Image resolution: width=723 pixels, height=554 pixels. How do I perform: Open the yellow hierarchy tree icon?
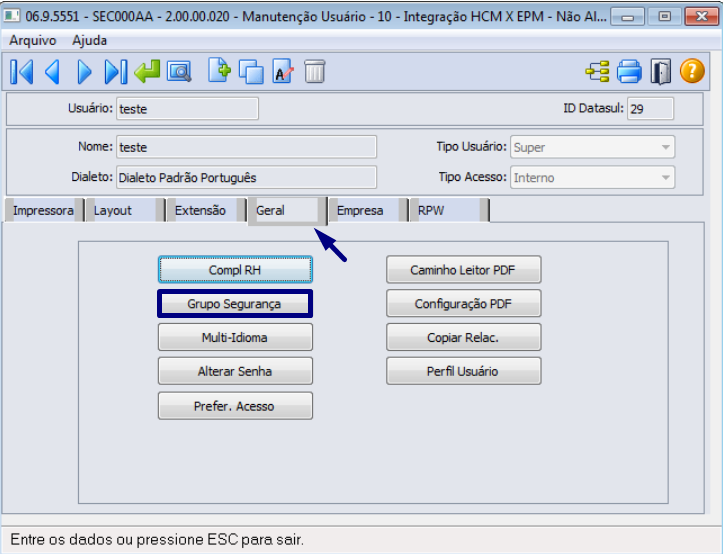coord(598,72)
